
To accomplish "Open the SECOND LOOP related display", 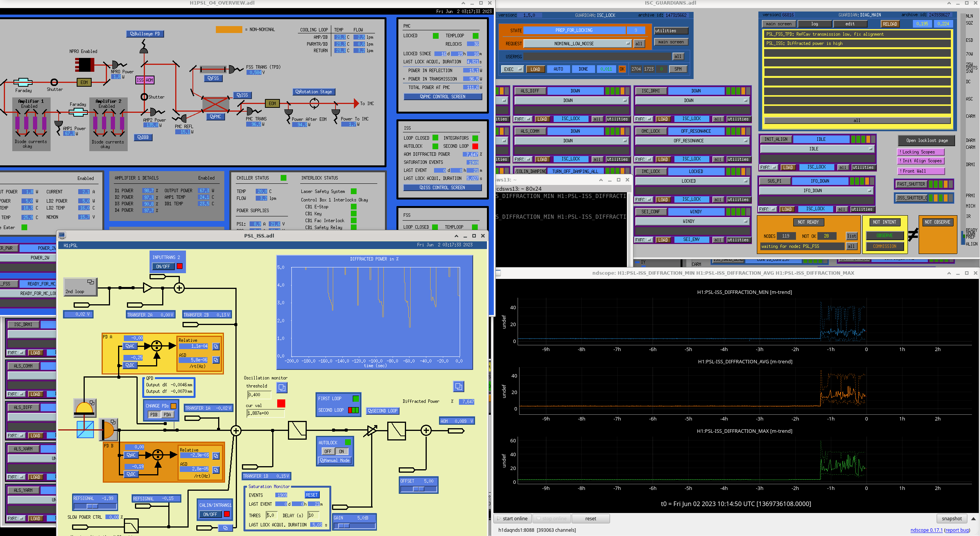I will click(383, 411).
